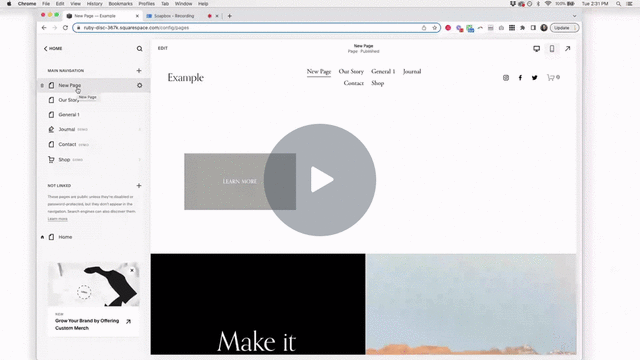Open the site in full preview arrow
Screen dimensions: 640x360
coord(567,49)
